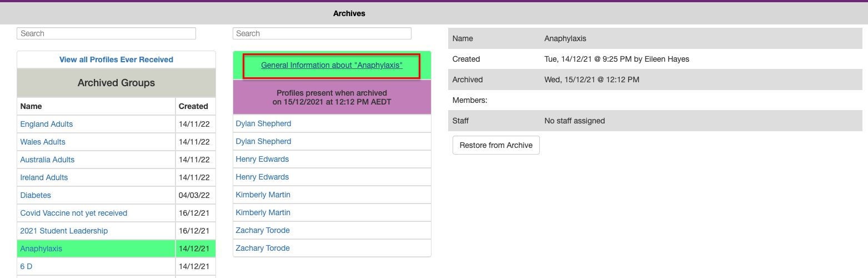
Task: Open the Diabetes archived group
Action: click(x=36, y=195)
